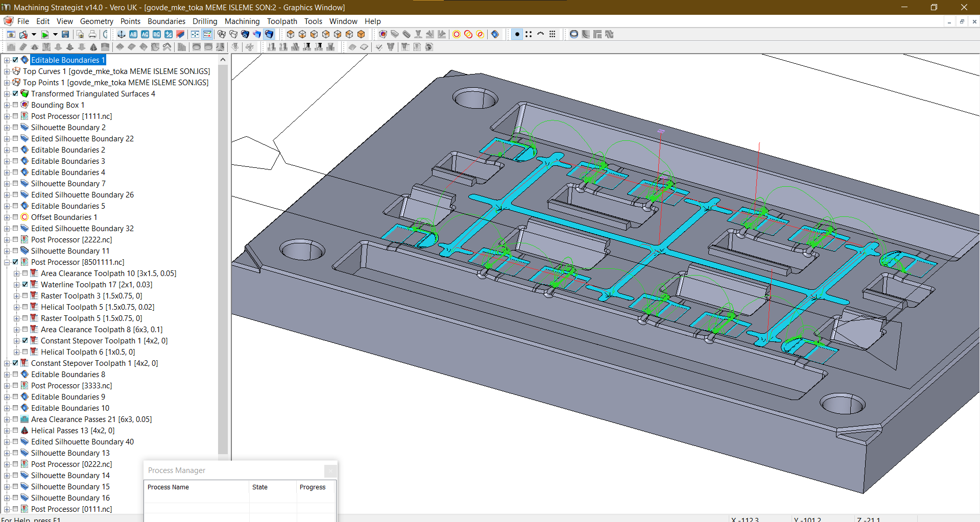The width and height of the screenshot is (980, 522).
Task: Select Helical Passes 13 [4x2, 0] item
Action: (x=73, y=430)
